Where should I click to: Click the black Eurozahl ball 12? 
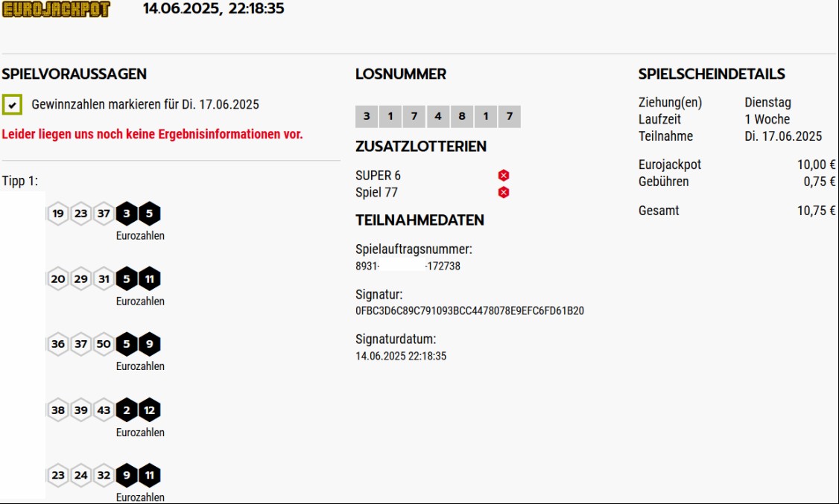150,410
